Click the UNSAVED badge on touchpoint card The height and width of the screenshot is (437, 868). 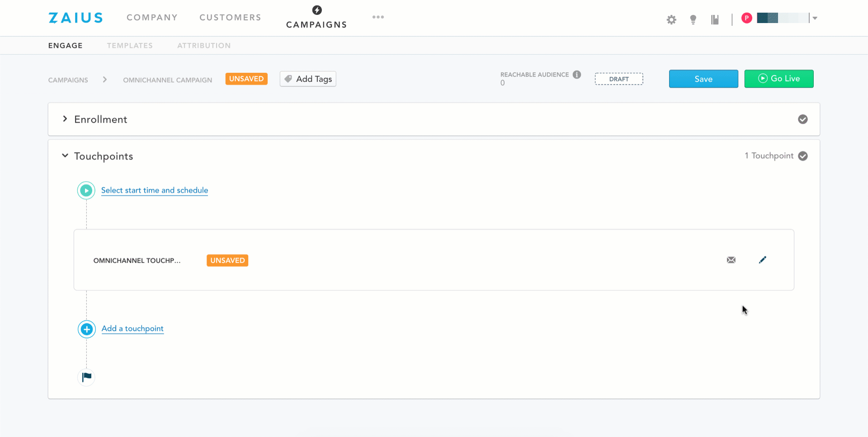pyautogui.click(x=227, y=260)
